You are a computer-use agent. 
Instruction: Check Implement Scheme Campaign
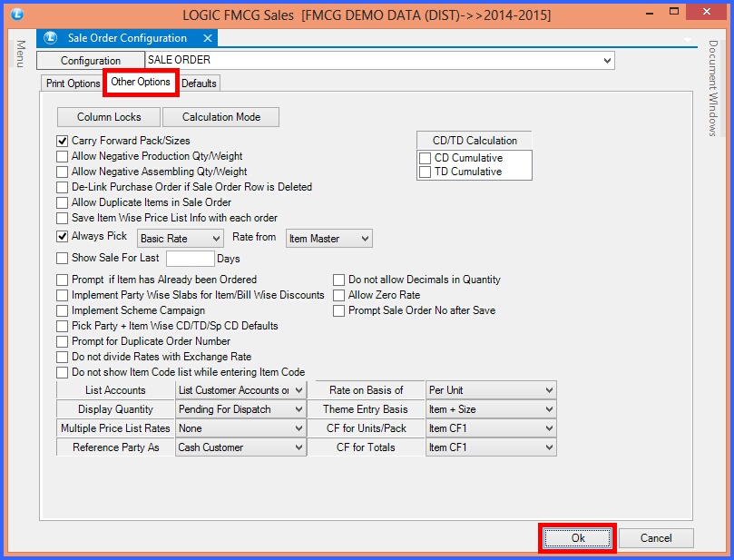(62, 310)
